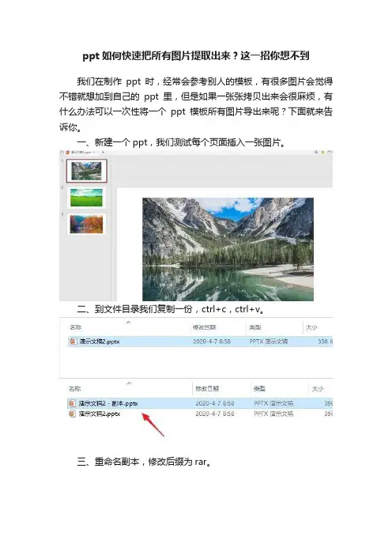Click the new tab plus icon beside the pptx tab
Viewport: 392px width, 555px height.
[x=103, y=153]
